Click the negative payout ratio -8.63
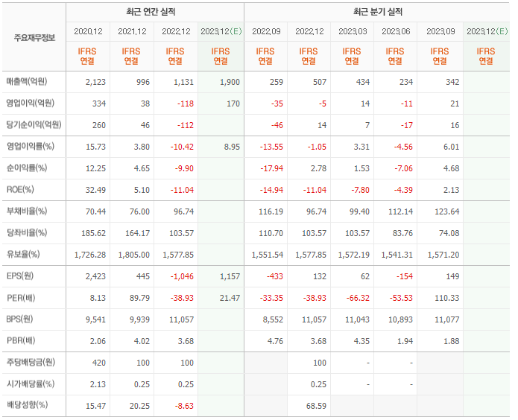518x420 pixels. (x=184, y=406)
